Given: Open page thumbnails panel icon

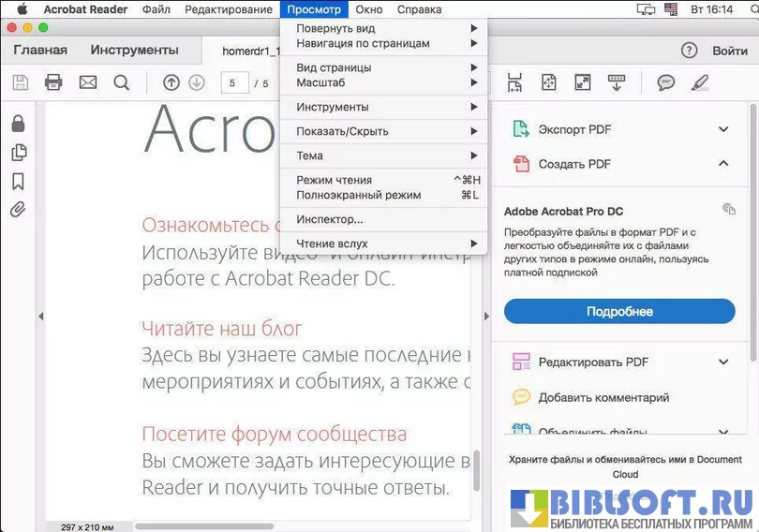Looking at the screenshot, I should click(18, 153).
